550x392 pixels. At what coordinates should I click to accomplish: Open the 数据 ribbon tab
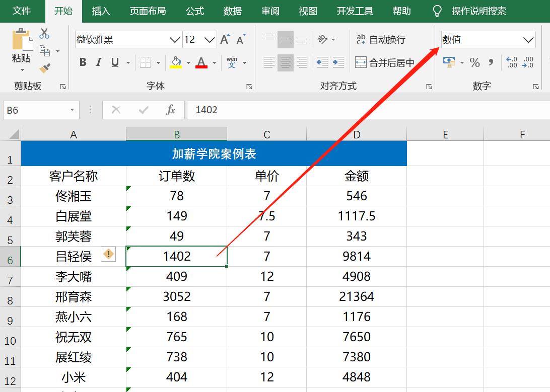pos(232,10)
